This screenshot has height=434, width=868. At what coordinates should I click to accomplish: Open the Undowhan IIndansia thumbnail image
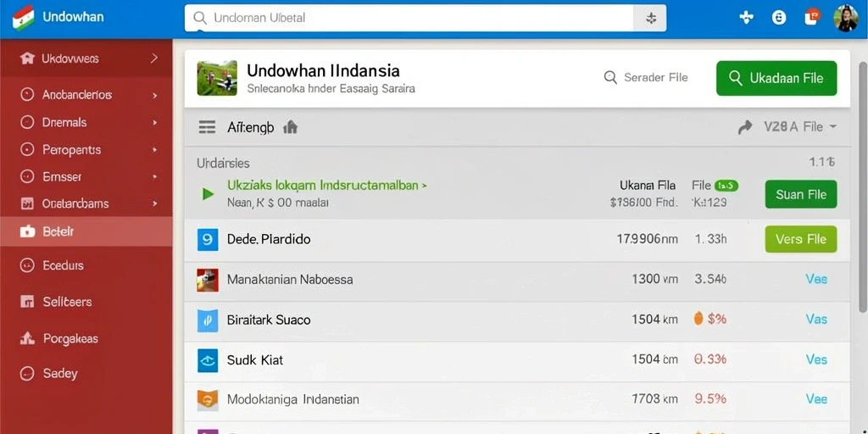(x=217, y=78)
